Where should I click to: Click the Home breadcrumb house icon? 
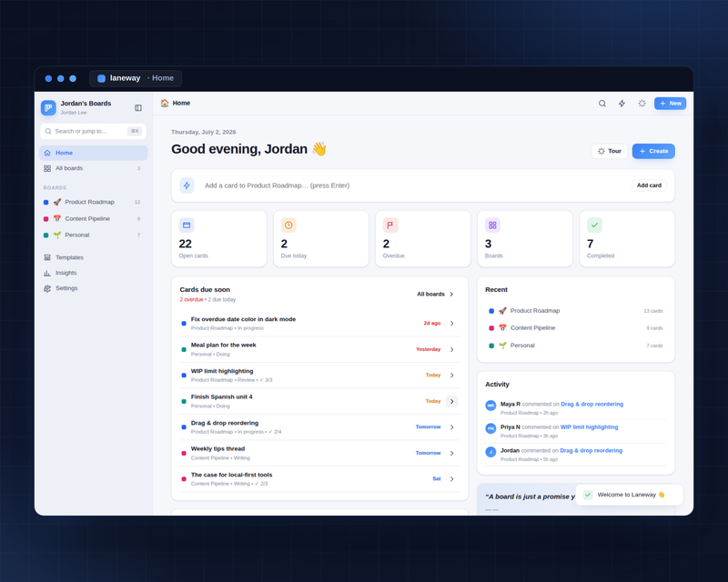pos(165,103)
